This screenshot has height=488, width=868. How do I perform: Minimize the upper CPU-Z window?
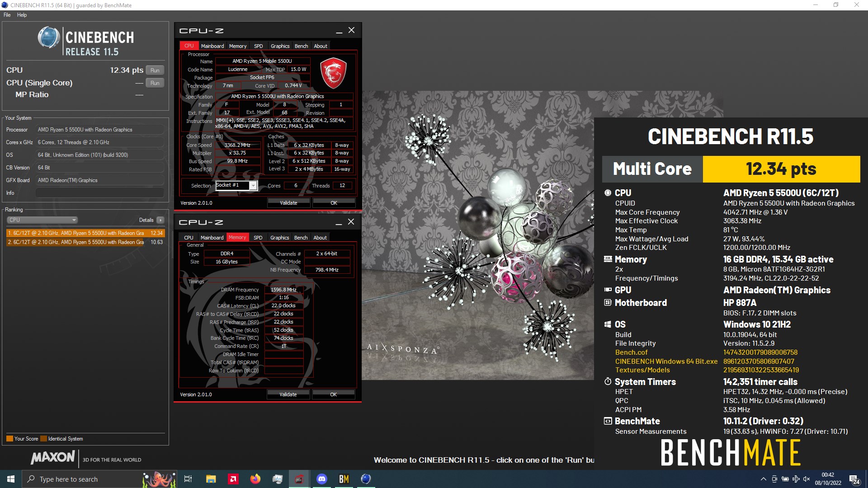[339, 31]
